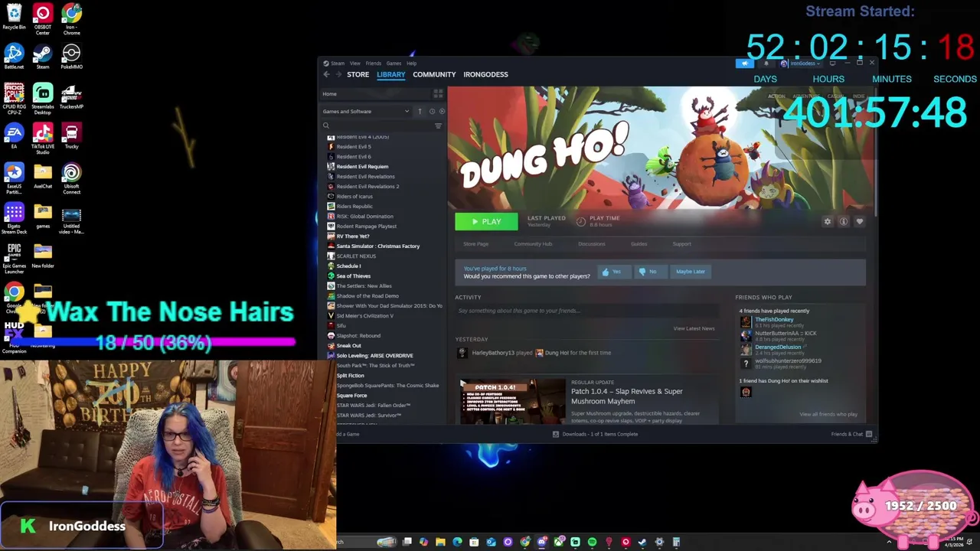Open Steam notifications bell icon
Screen dimensions: 980x551
[766, 64]
